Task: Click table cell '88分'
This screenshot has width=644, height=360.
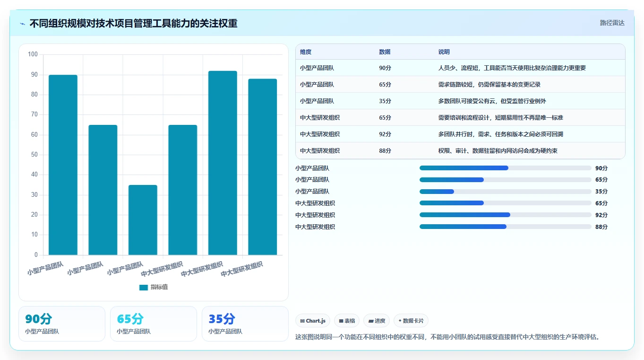Action: coord(385,151)
